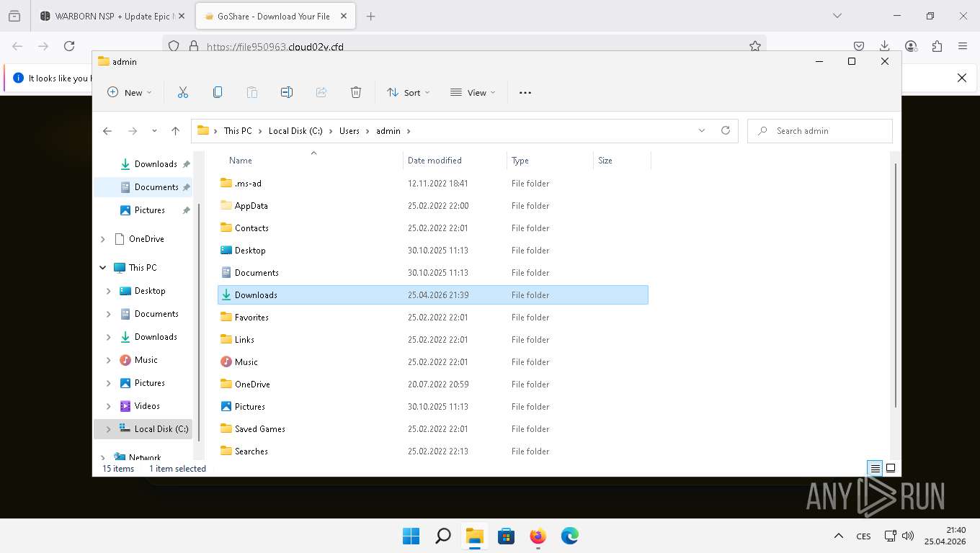Open the New item dropdown
Image resolution: width=980 pixels, height=553 pixels.
tap(130, 92)
